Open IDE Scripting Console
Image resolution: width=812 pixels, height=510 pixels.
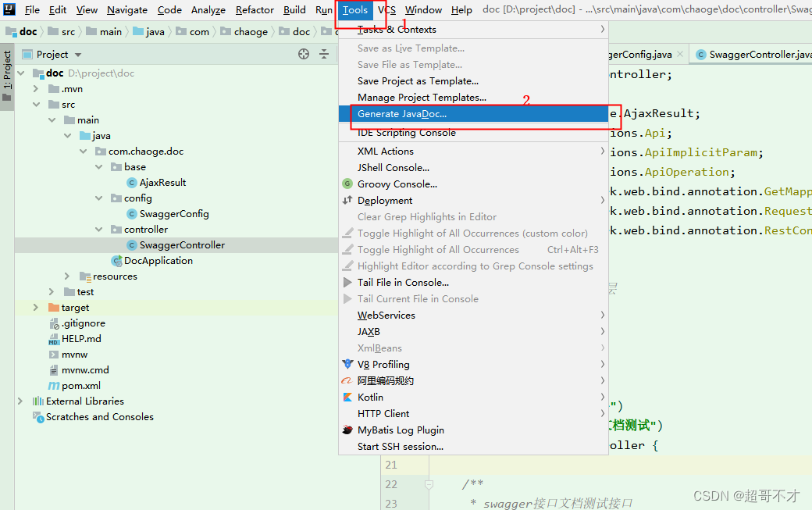[473, 133]
